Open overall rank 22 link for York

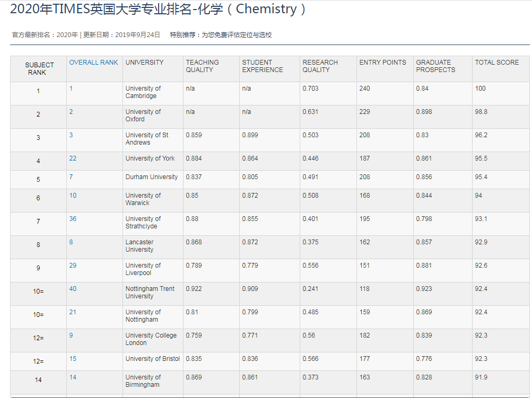coord(73,158)
